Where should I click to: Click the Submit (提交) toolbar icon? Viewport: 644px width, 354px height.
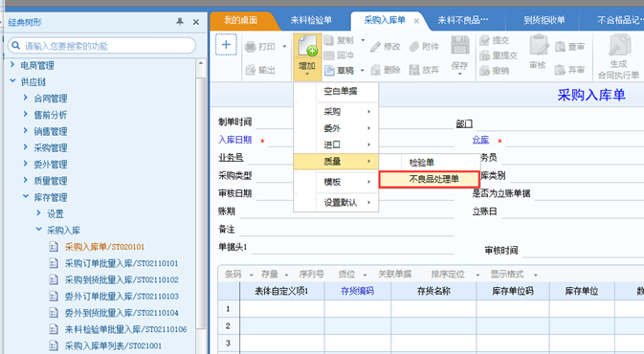click(484, 40)
